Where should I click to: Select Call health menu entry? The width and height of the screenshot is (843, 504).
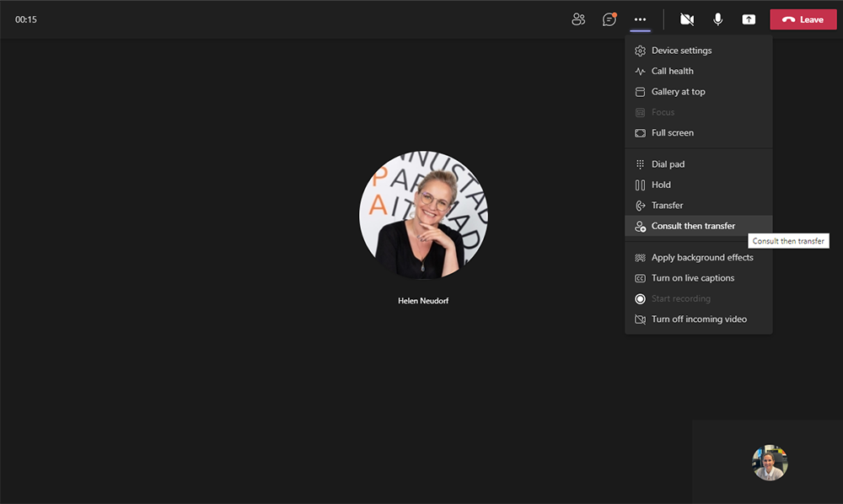coord(672,71)
